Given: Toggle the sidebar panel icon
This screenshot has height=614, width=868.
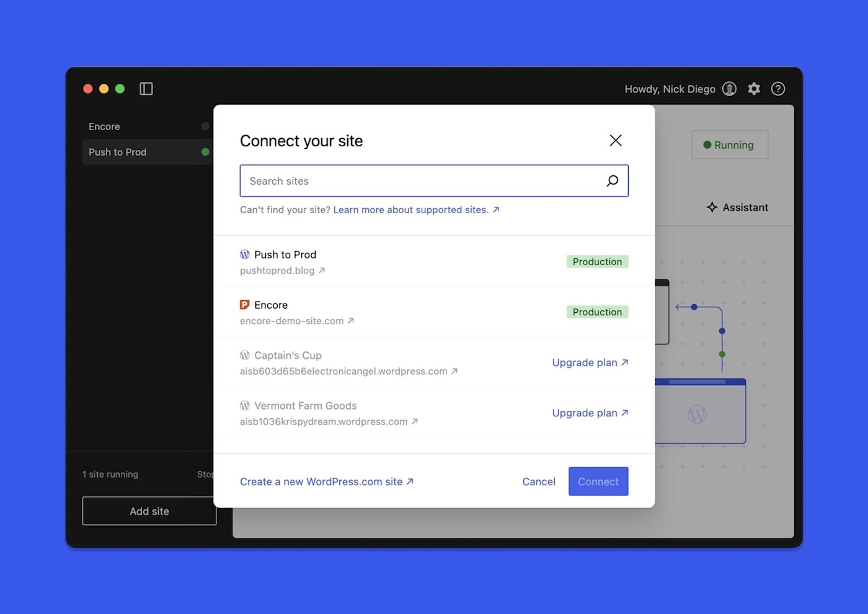Looking at the screenshot, I should pos(146,89).
